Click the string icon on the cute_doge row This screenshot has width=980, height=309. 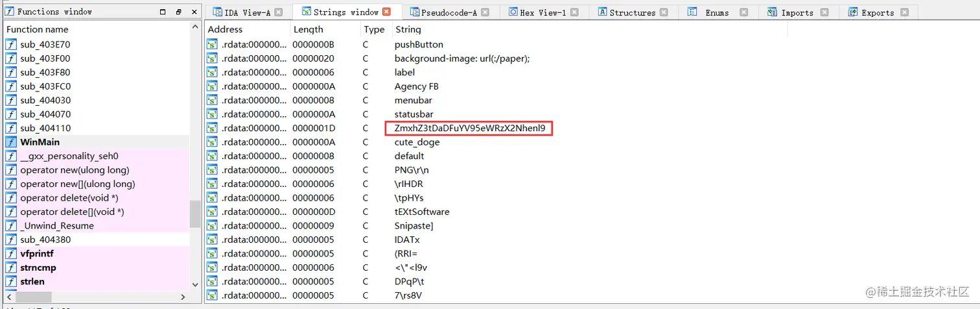click(212, 142)
